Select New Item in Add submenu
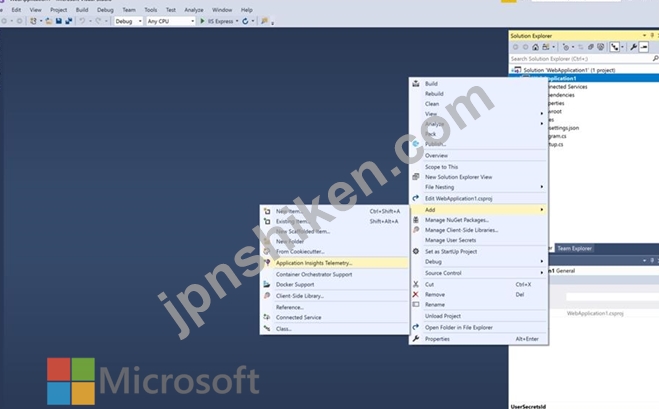The width and height of the screenshot is (659, 409). point(334,211)
